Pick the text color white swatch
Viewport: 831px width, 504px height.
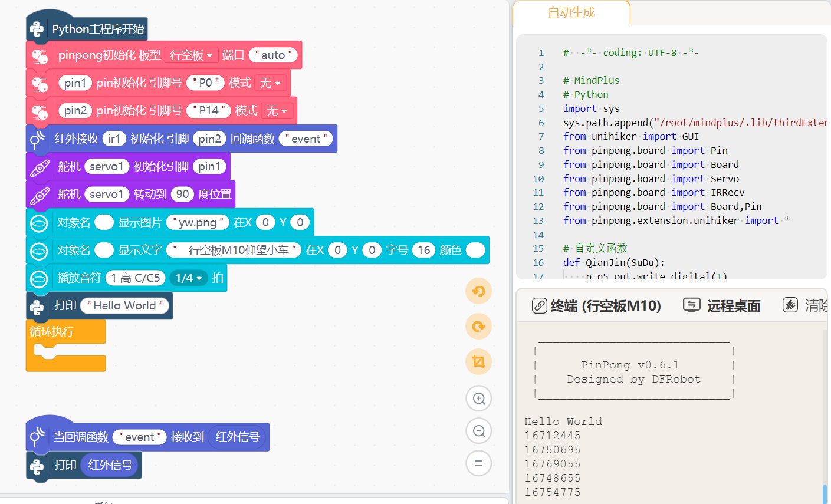pos(475,250)
